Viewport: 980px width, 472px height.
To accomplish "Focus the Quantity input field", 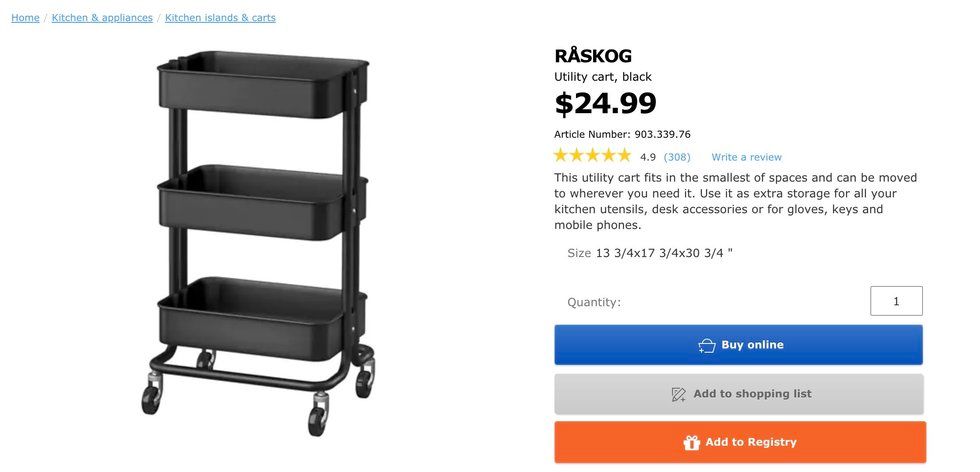I will [x=896, y=301].
